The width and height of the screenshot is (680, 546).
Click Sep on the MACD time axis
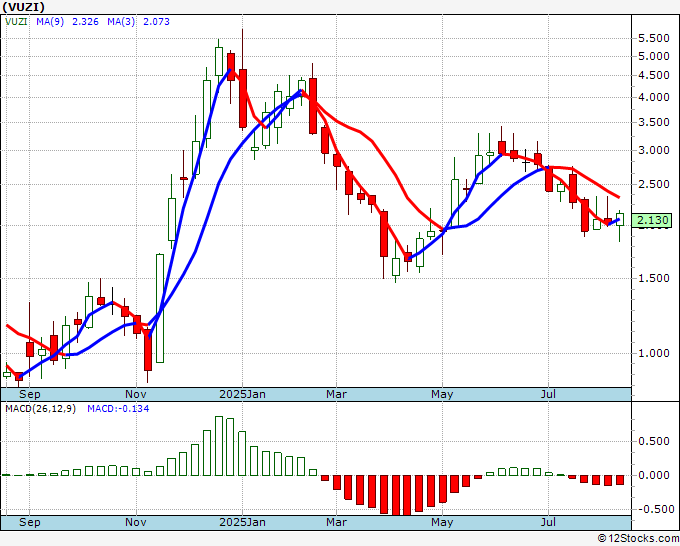point(29,522)
